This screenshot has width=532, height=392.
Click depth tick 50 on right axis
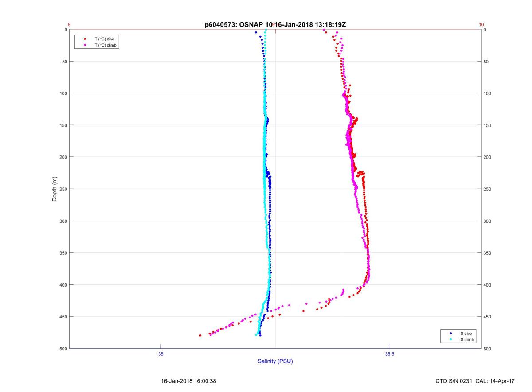pyautogui.click(x=486, y=62)
